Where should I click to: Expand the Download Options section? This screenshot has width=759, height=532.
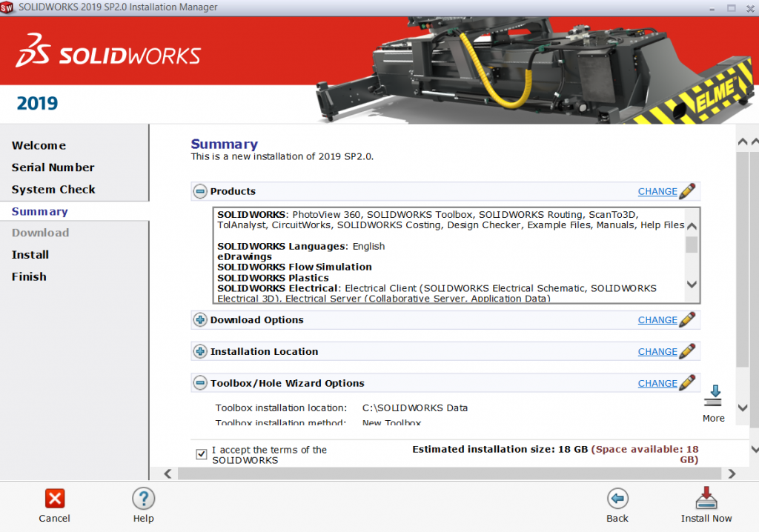tap(200, 320)
